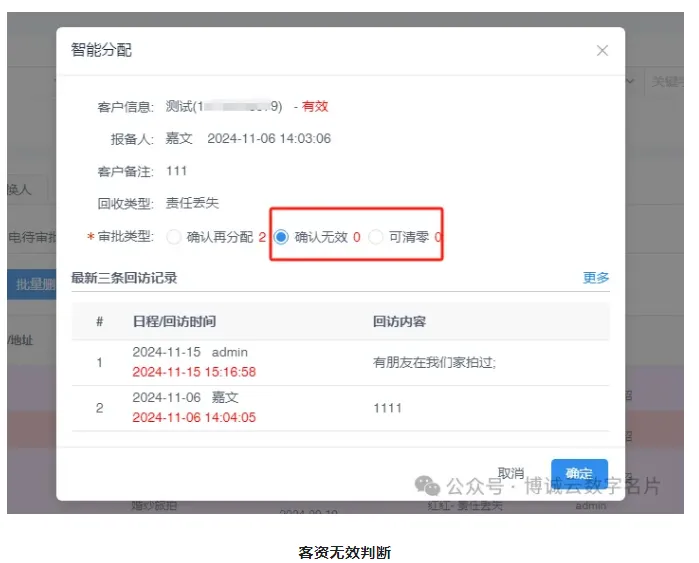699x563 pixels.
Task: Click the WeChat logo in watermark
Action: click(x=428, y=485)
